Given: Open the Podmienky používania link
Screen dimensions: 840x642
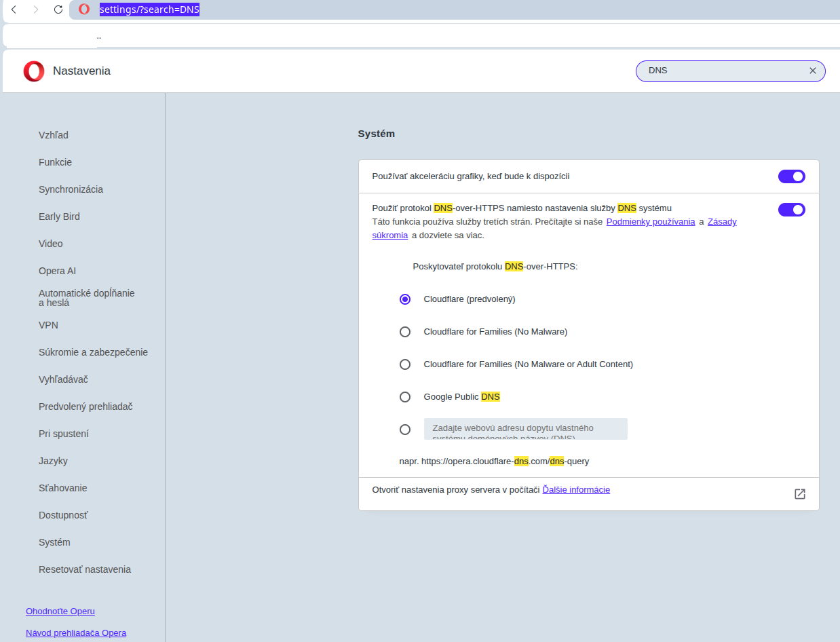Looking at the screenshot, I should [x=650, y=222].
